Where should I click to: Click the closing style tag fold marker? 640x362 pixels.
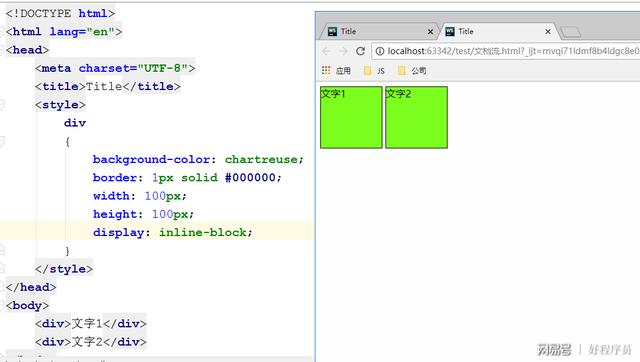pyautogui.click(x=2, y=269)
